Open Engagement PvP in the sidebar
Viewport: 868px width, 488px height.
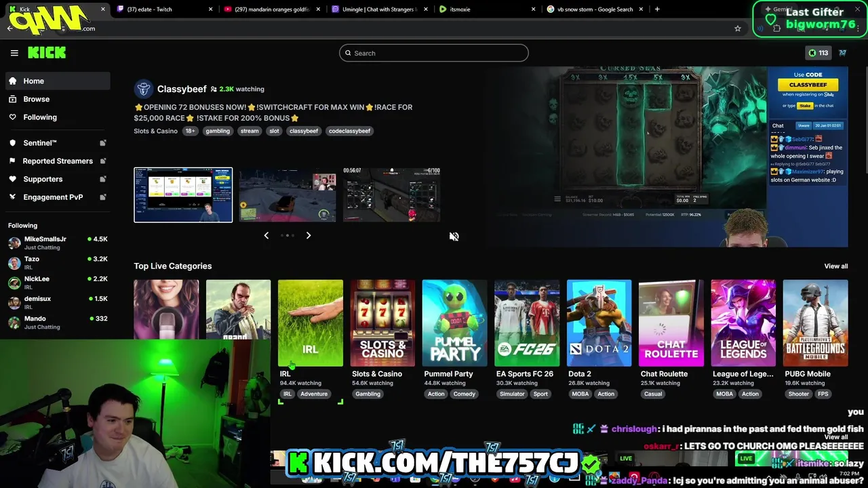pyautogui.click(x=58, y=197)
